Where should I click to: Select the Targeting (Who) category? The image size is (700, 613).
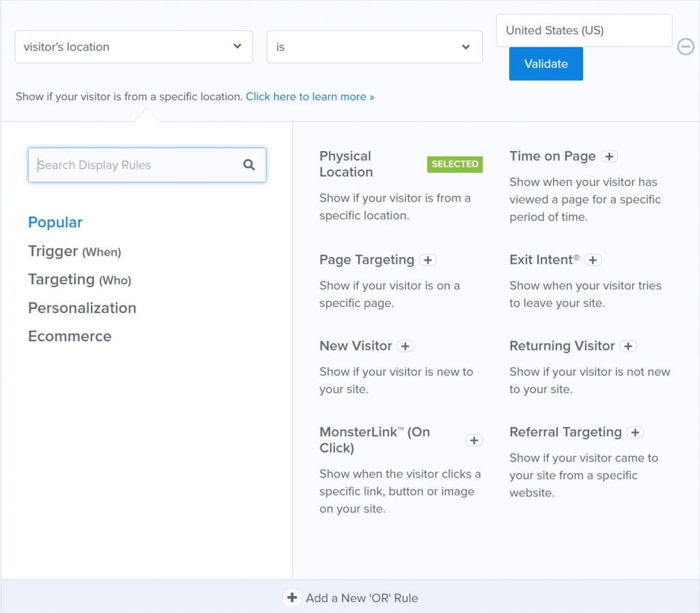click(80, 280)
